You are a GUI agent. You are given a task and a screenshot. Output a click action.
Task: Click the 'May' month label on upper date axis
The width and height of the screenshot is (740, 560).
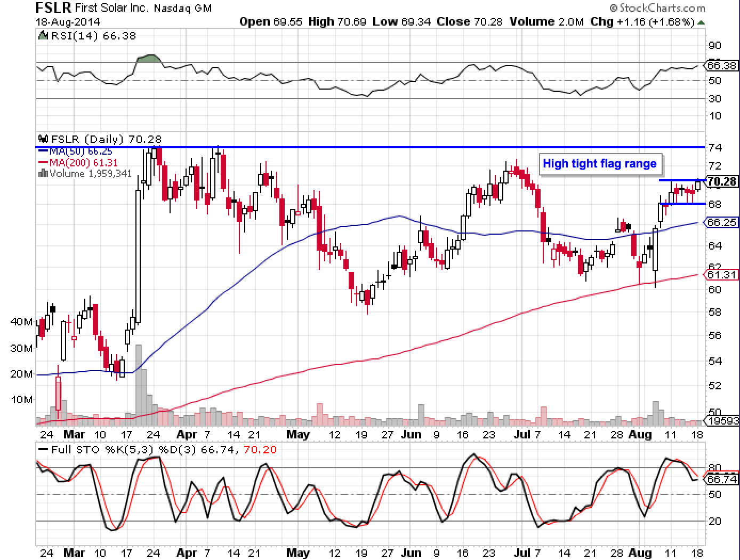[x=298, y=434]
